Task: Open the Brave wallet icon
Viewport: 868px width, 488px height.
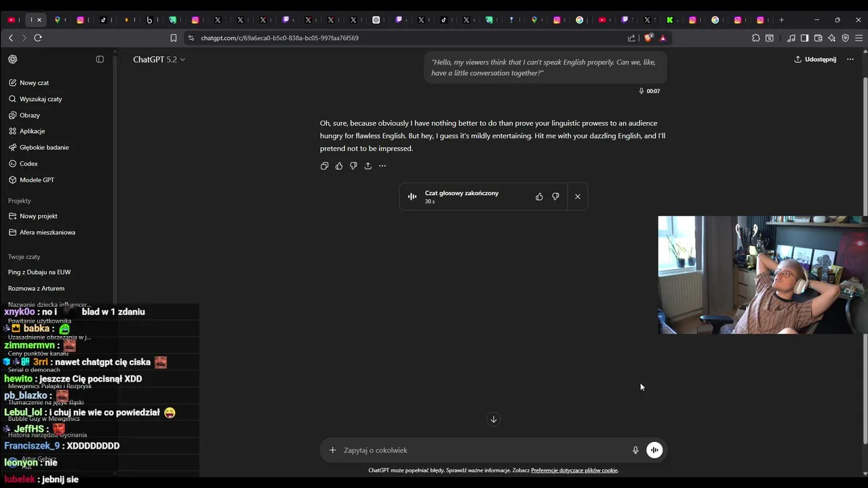Action: click(818, 38)
